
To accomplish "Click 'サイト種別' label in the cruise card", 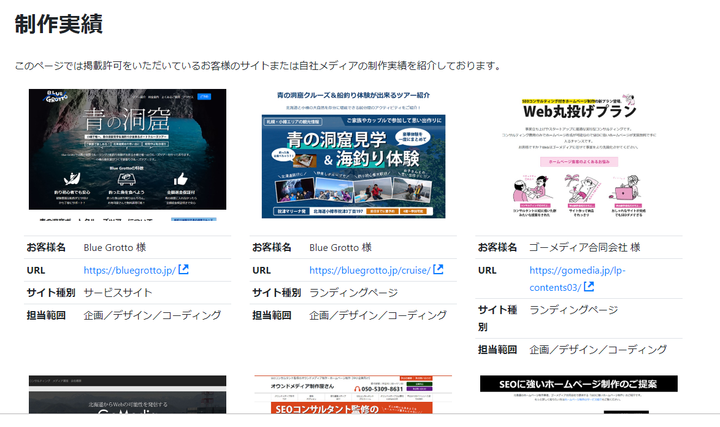I will (276, 292).
